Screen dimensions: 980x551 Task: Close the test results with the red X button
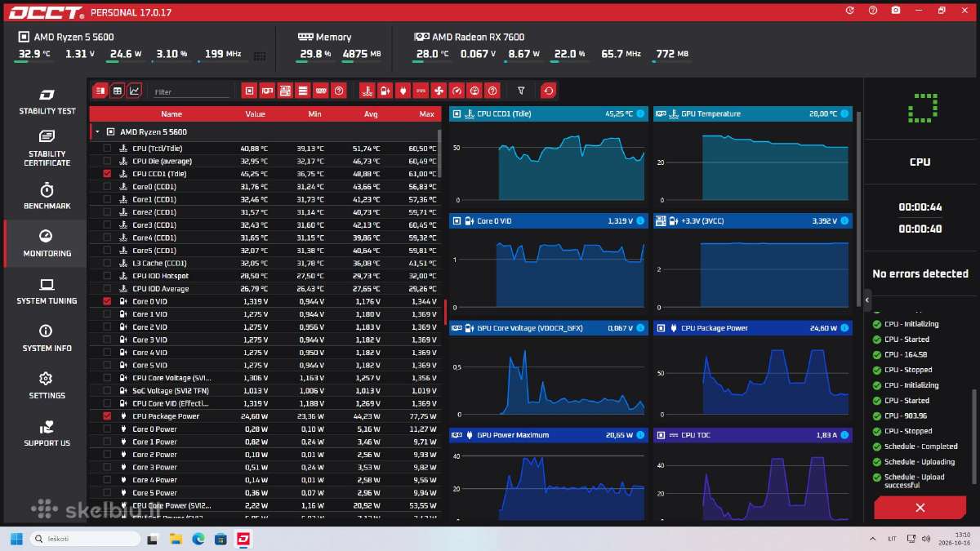click(x=920, y=508)
